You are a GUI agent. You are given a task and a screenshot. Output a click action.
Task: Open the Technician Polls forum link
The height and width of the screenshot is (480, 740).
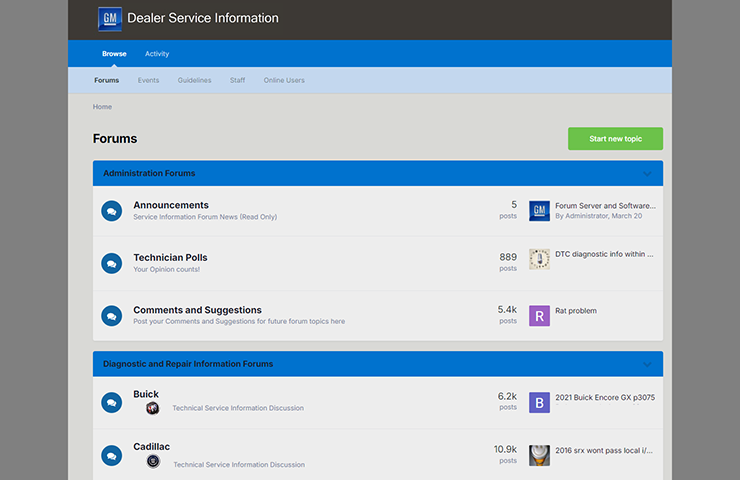[x=170, y=258]
